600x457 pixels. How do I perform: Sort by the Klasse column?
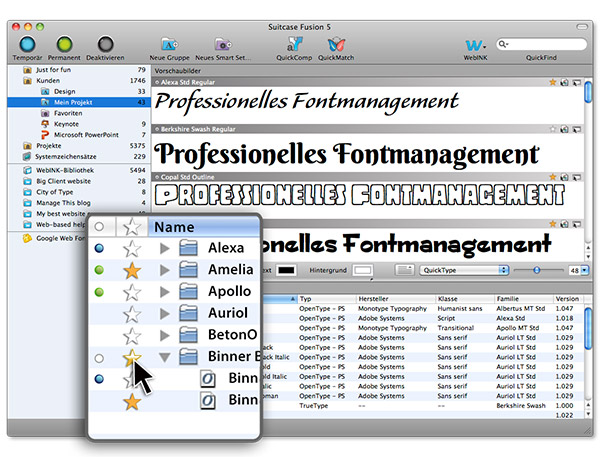pyautogui.click(x=465, y=299)
